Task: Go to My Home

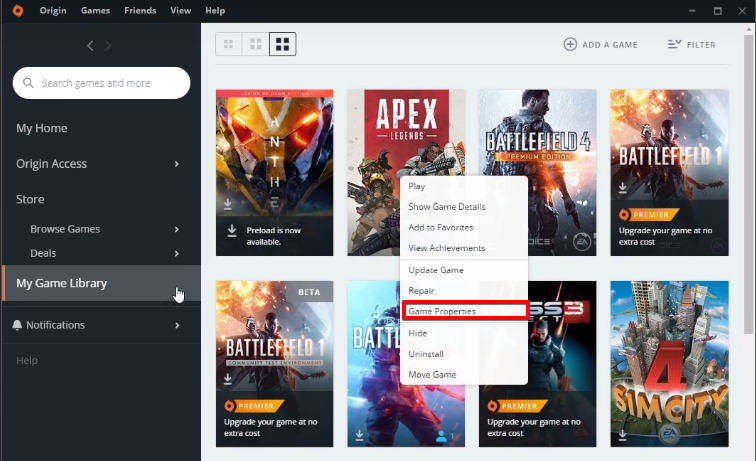Action: [42, 128]
